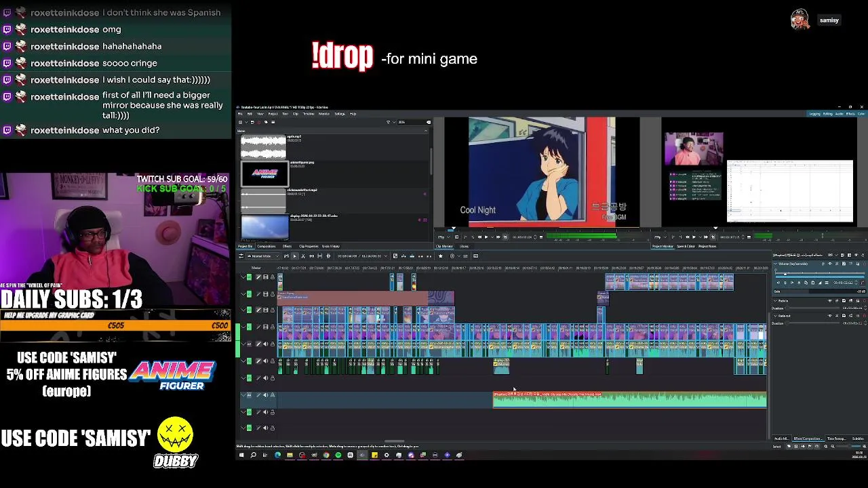This screenshot has height=488, width=868.
Task: Open Microsoft Edge from taskbar
Action: click(x=278, y=455)
